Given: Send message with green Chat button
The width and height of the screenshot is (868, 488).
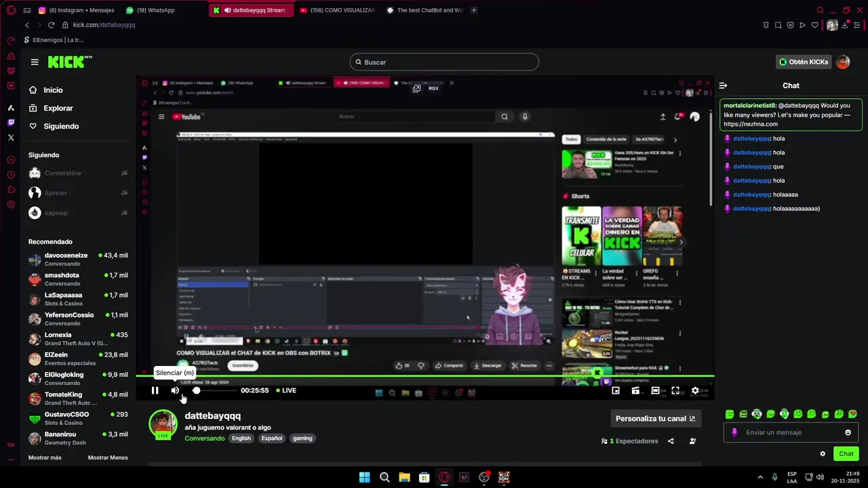Looking at the screenshot, I should pyautogui.click(x=846, y=454).
